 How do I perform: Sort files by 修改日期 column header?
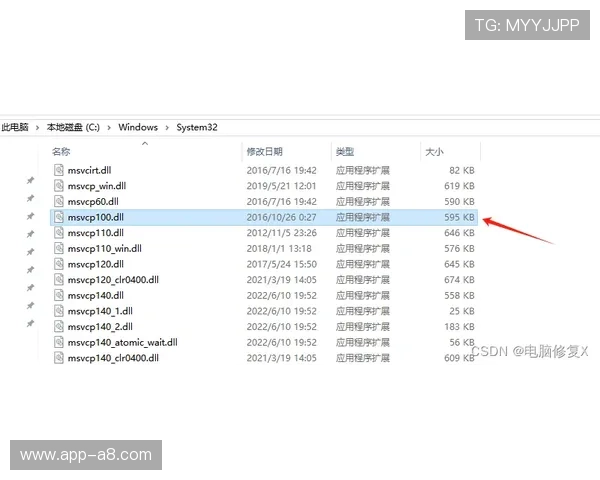click(x=265, y=151)
